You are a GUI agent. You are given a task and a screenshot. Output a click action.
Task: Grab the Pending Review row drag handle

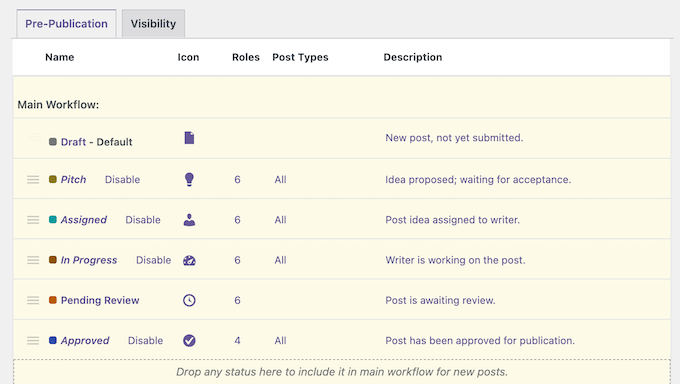[x=33, y=300]
